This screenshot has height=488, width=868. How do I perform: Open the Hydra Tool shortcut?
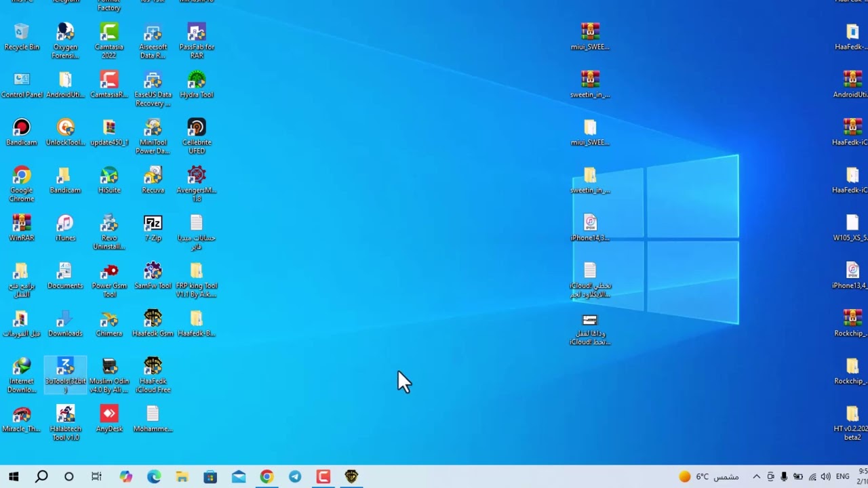pos(197,85)
